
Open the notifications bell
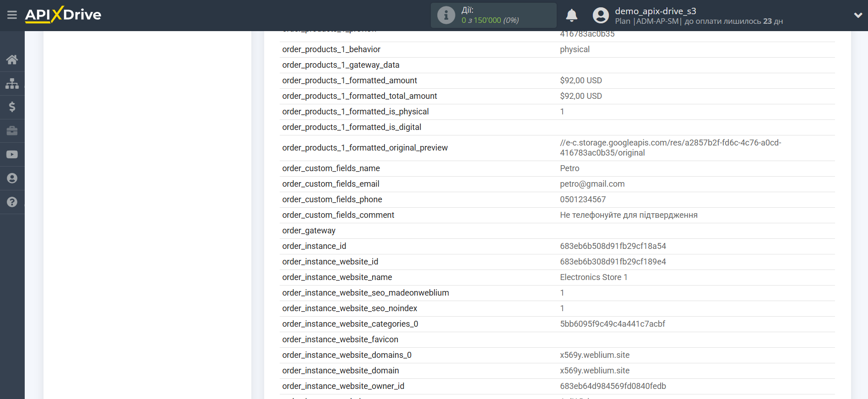tap(571, 15)
